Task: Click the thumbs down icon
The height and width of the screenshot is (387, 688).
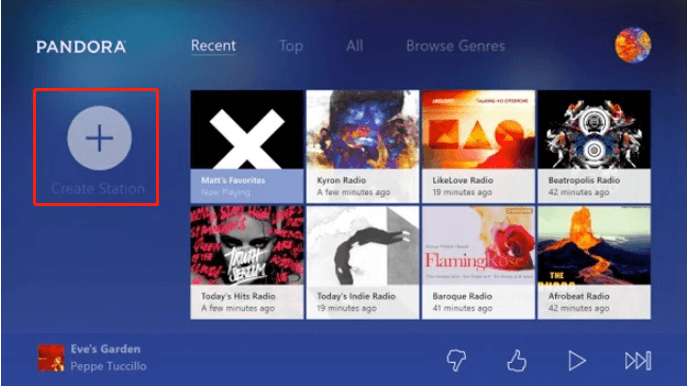Action: click(456, 361)
